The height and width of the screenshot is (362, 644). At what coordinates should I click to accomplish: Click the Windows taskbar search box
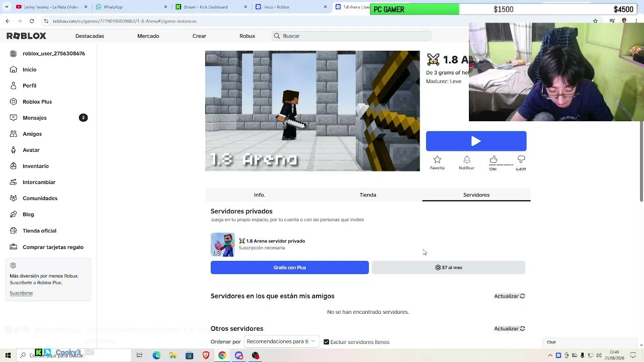(74, 355)
